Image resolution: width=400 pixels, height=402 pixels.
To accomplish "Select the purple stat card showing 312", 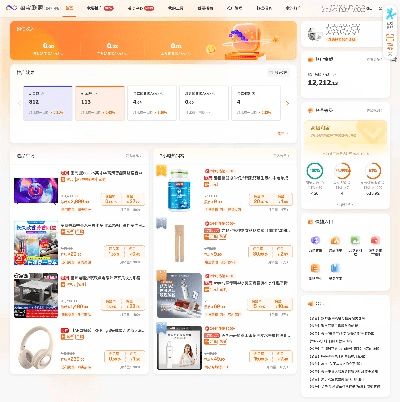I will [x=48, y=103].
